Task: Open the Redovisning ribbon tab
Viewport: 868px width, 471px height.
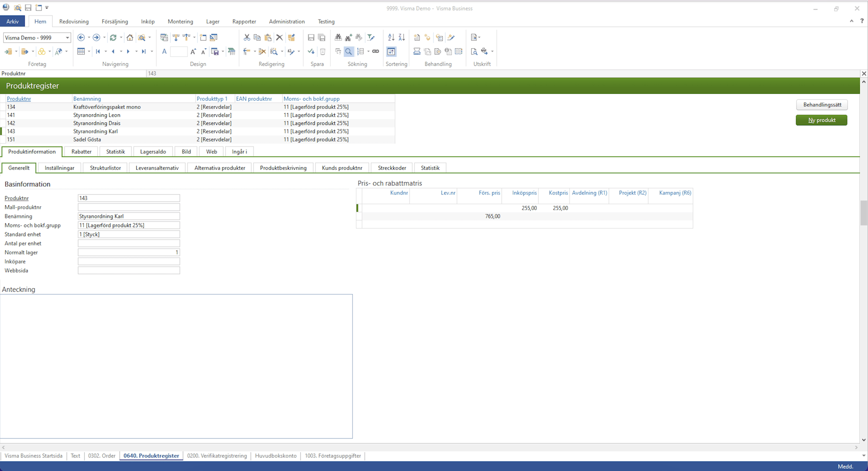Action: 74,21
